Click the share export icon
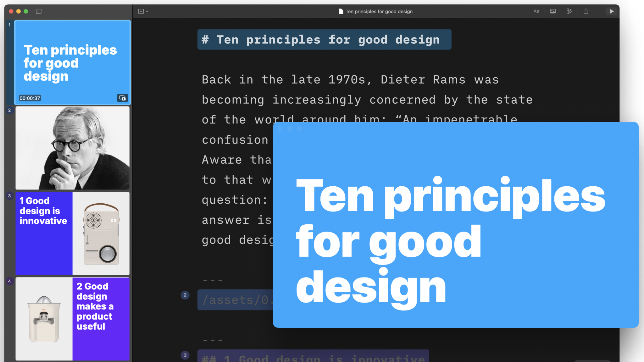The image size is (644, 362). click(586, 11)
